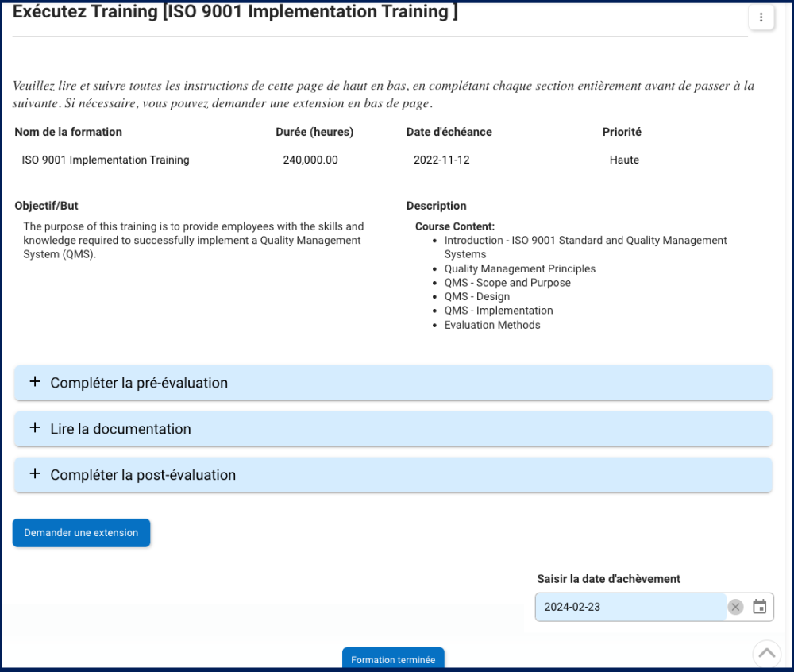Click the QMS - Design bullet
The image size is (794, 672).
click(x=477, y=297)
